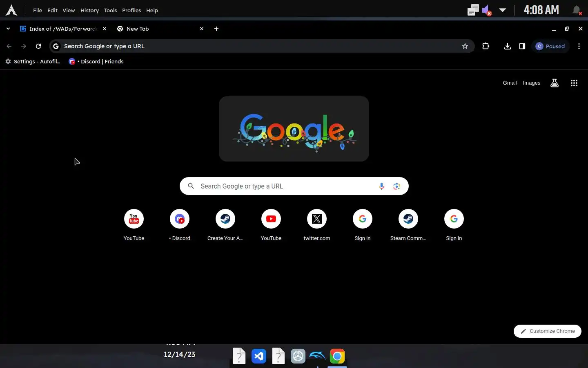The height and width of the screenshot is (368, 588).
Task: Open the tab search chevron
Action: pos(8,29)
